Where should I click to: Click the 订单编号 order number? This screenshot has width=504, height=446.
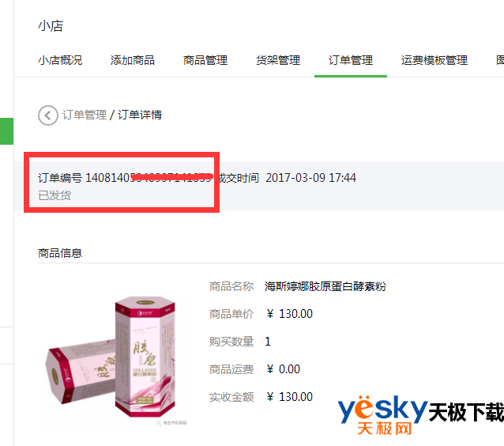125,178
